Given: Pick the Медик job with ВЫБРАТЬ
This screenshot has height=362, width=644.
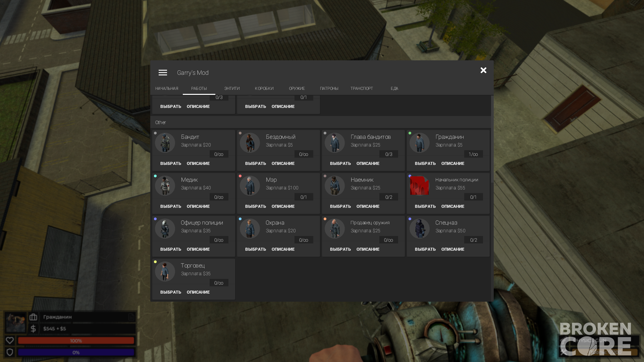Looking at the screenshot, I should point(171,206).
